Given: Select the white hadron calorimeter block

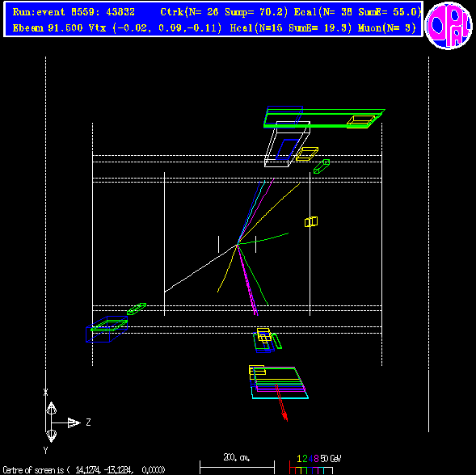Looking at the screenshot, I should tap(287, 144).
